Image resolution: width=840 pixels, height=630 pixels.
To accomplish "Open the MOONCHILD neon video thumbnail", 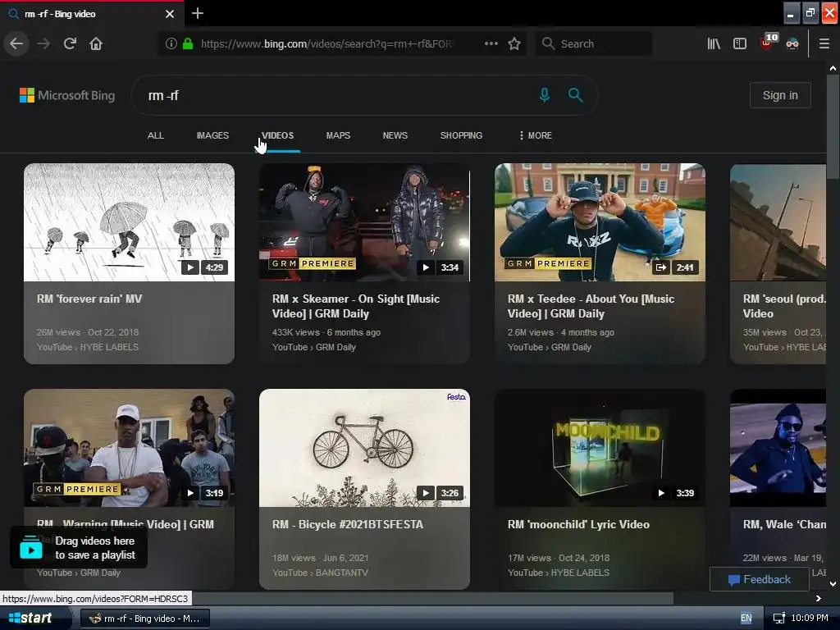I will point(600,448).
